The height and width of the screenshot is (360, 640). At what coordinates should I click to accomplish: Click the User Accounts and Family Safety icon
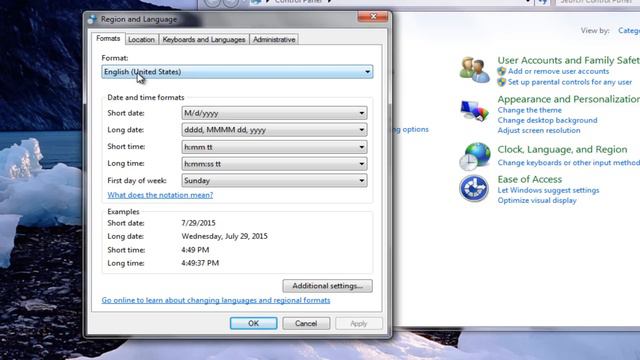tap(474, 70)
